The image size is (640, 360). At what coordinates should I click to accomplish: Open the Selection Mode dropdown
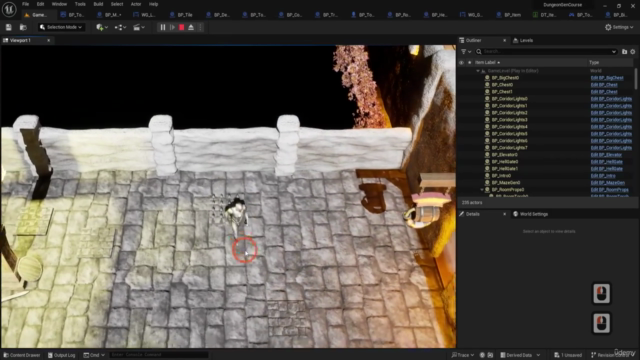click(x=61, y=27)
